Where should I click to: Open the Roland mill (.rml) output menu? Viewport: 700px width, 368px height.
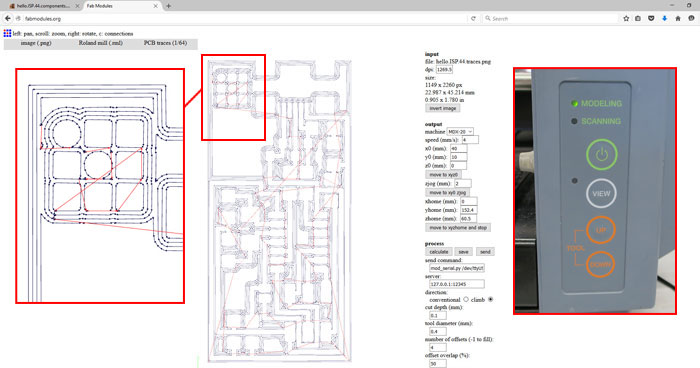click(x=100, y=43)
